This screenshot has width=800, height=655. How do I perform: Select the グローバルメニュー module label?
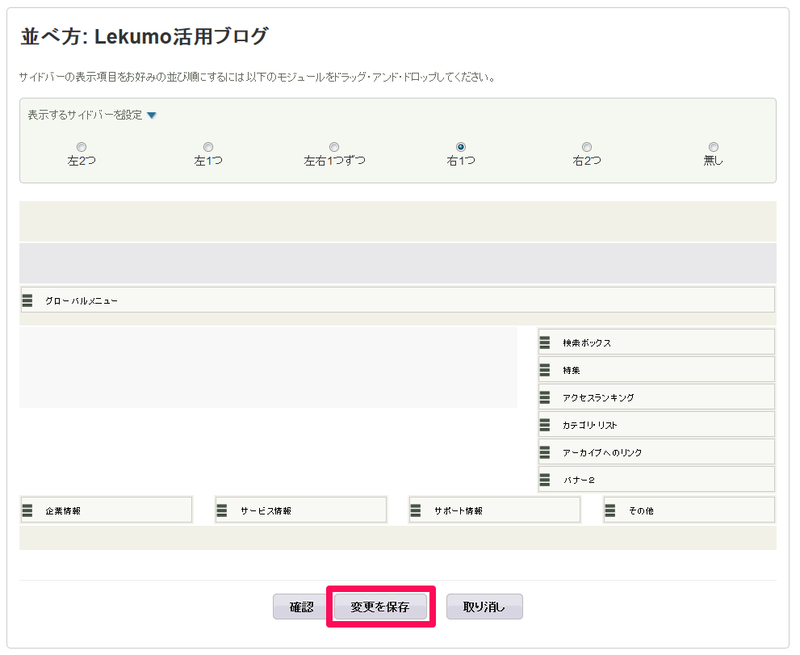point(81,301)
